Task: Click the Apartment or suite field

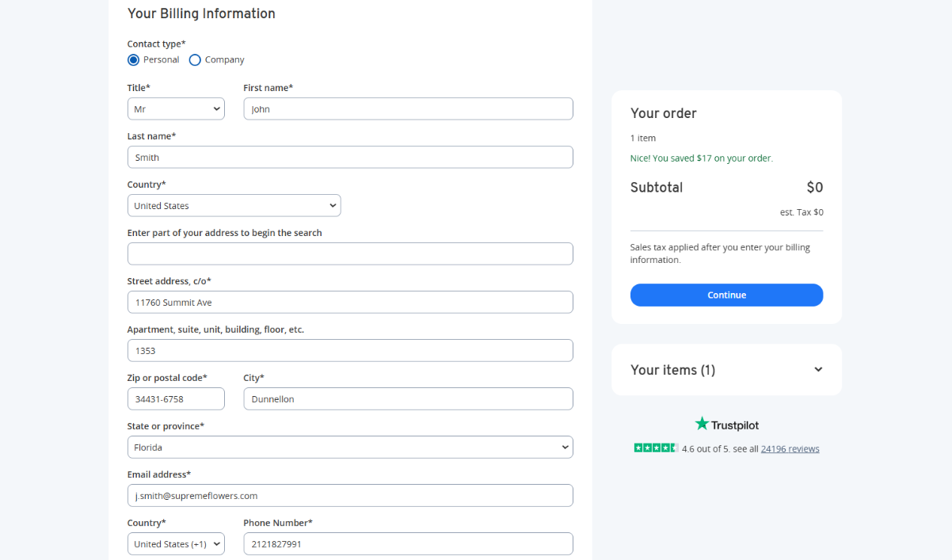Action: [x=349, y=351]
